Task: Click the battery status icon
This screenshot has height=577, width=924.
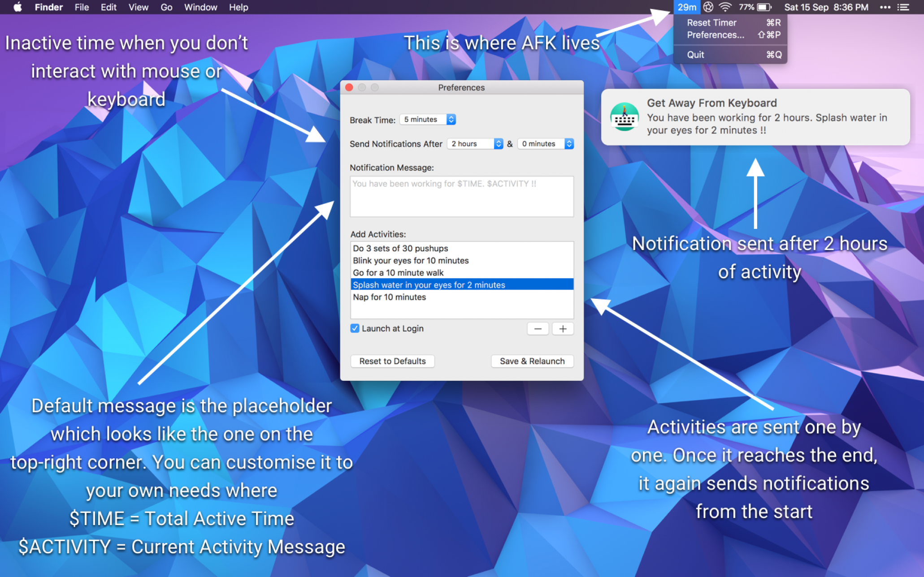Action: coord(764,7)
